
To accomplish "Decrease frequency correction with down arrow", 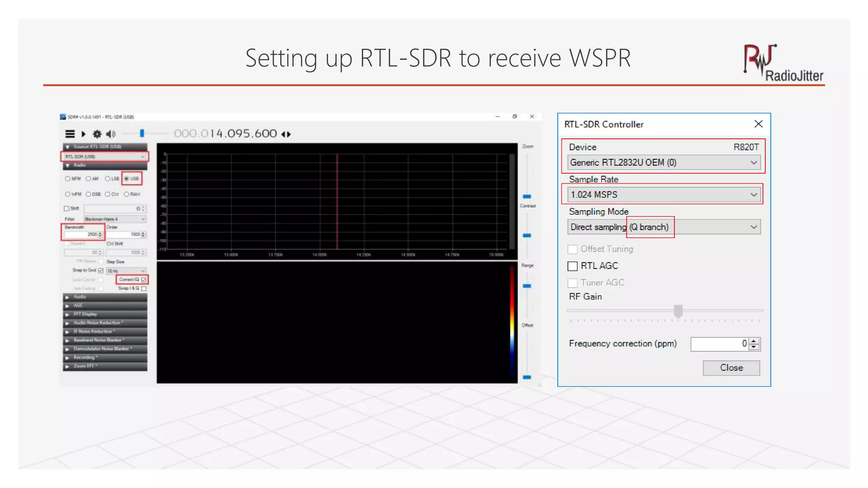I will tap(754, 347).
